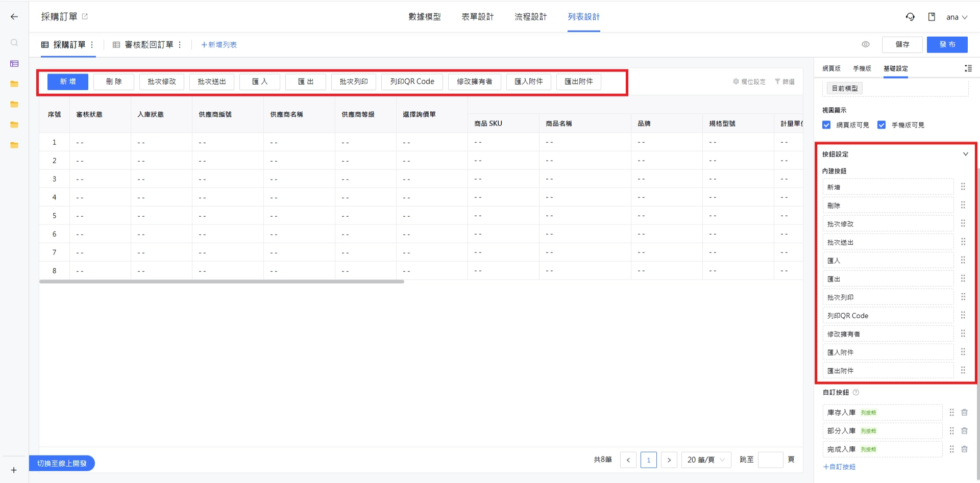
Task: Collapse the 按鈕設定 section chevron
Action: coord(966,154)
